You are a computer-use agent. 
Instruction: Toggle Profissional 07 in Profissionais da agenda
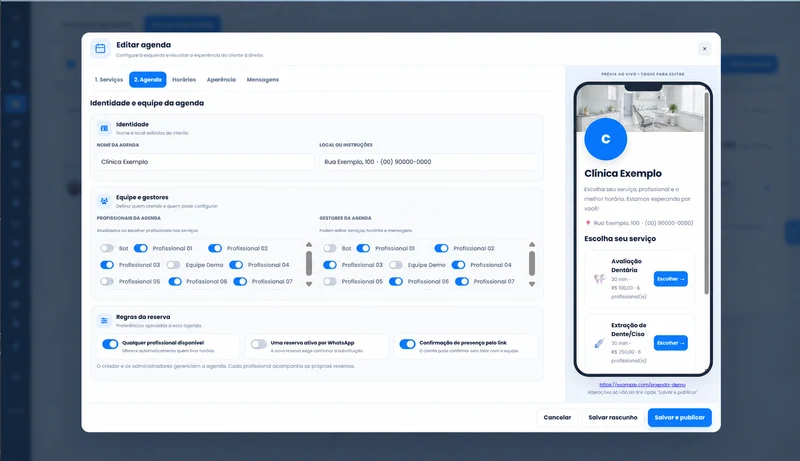240,281
